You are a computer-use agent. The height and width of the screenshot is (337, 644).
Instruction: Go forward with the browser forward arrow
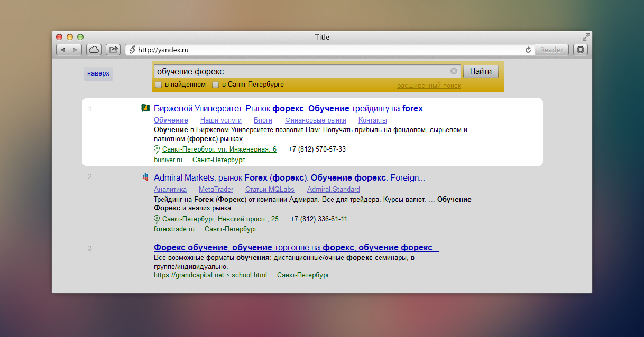pos(76,50)
